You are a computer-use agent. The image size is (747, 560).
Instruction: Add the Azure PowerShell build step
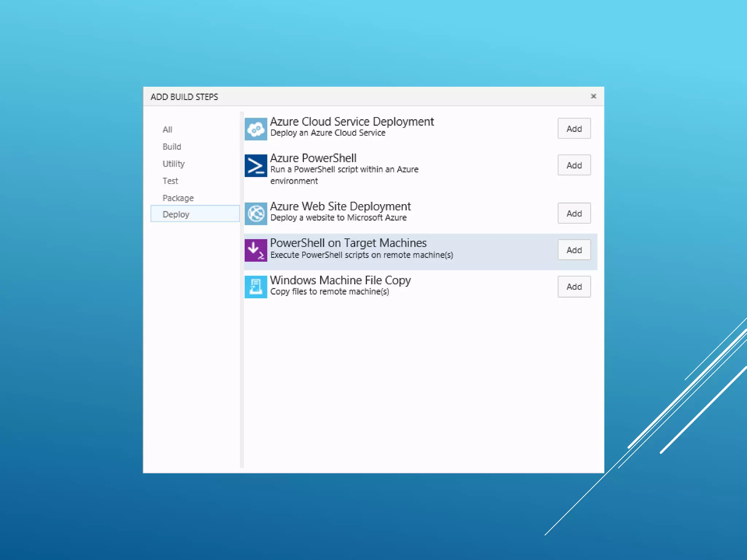coord(574,165)
